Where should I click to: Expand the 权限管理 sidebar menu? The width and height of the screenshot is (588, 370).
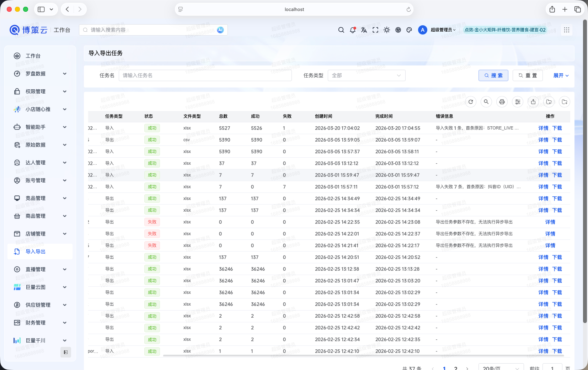point(40,91)
